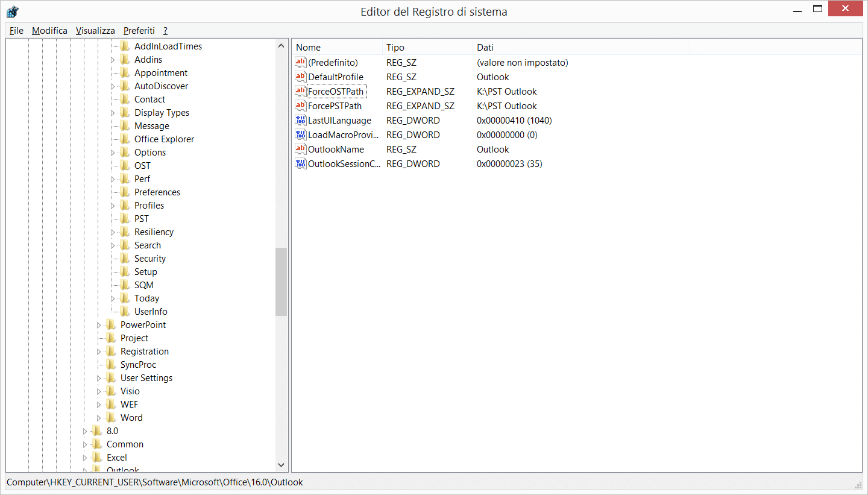Click the tree pane vertical scrollbar thumb
The height and width of the screenshot is (495, 868).
click(x=281, y=282)
